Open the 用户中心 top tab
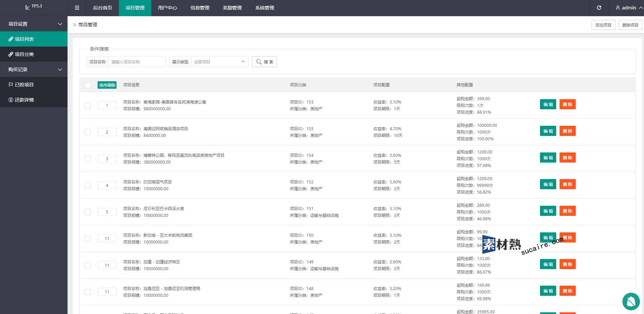This screenshot has height=314, width=644. [x=168, y=8]
